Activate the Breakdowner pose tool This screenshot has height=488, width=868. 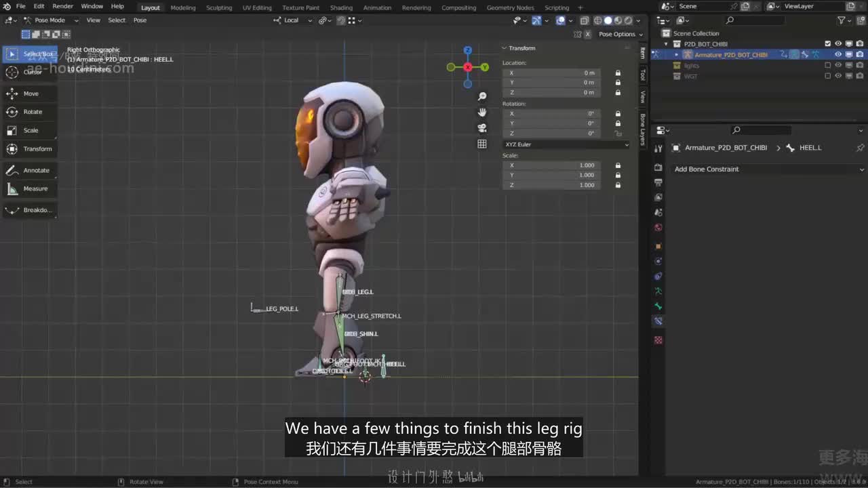point(30,210)
